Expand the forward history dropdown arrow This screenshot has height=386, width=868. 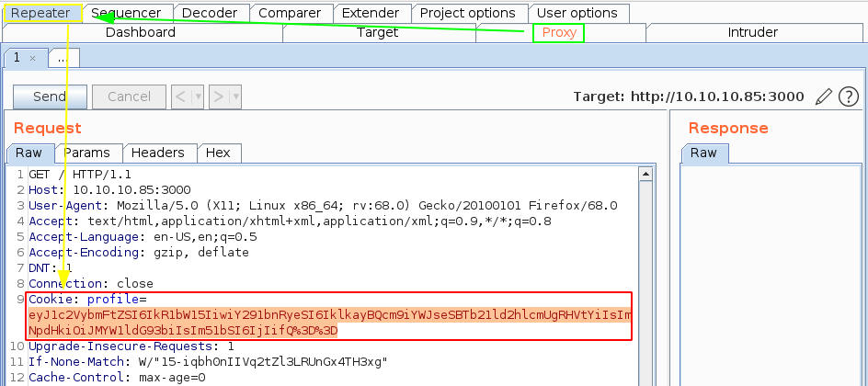[235, 96]
